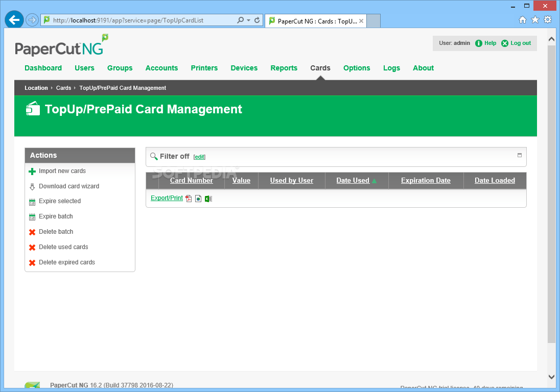Open the Help link

coord(490,43)
